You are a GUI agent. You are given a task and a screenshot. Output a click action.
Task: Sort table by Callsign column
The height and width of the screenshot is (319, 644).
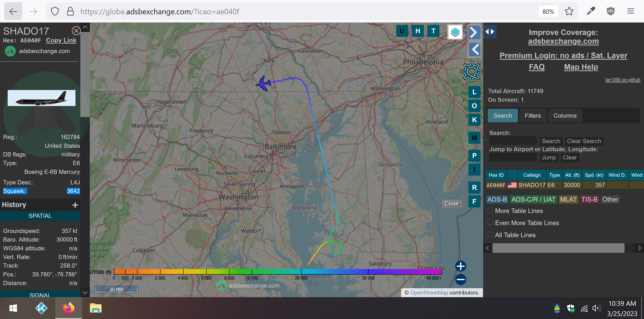(532, 175)
